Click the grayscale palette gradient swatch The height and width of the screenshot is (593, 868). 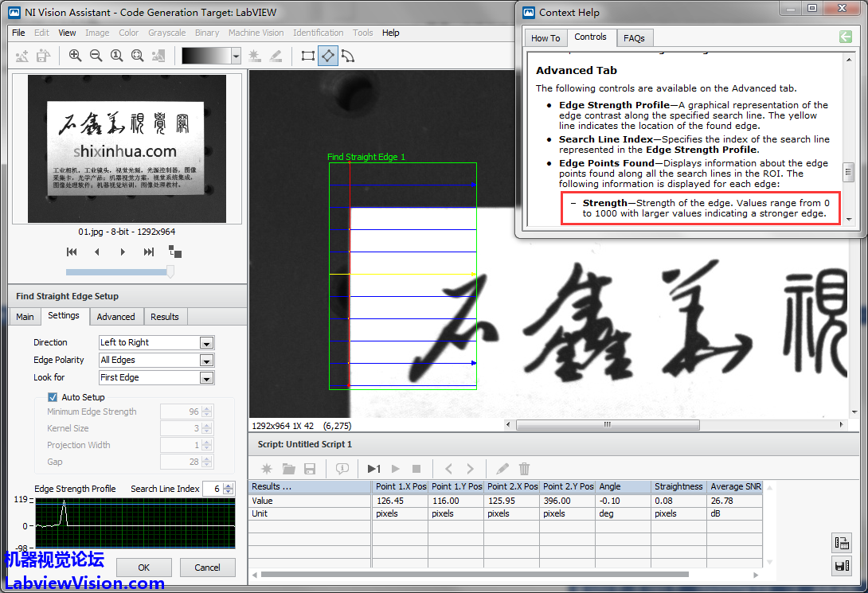click(x=206, y=56)
